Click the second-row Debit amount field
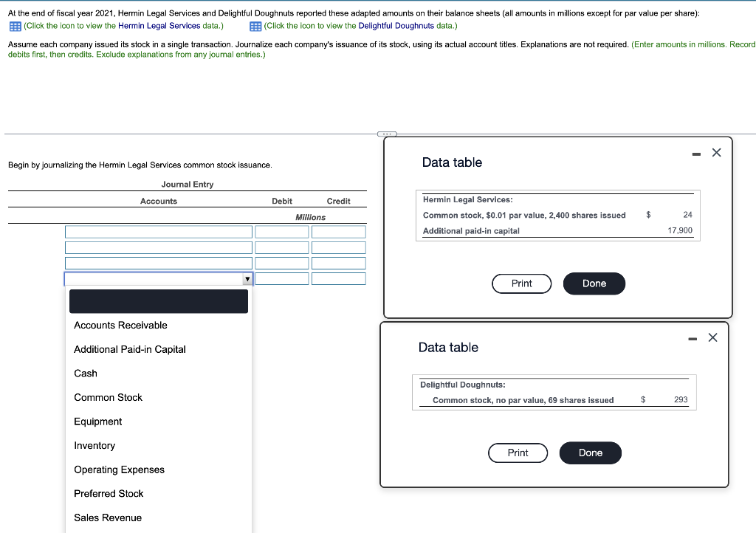Viewport: 756px width, 533px height. pos(282,248)
